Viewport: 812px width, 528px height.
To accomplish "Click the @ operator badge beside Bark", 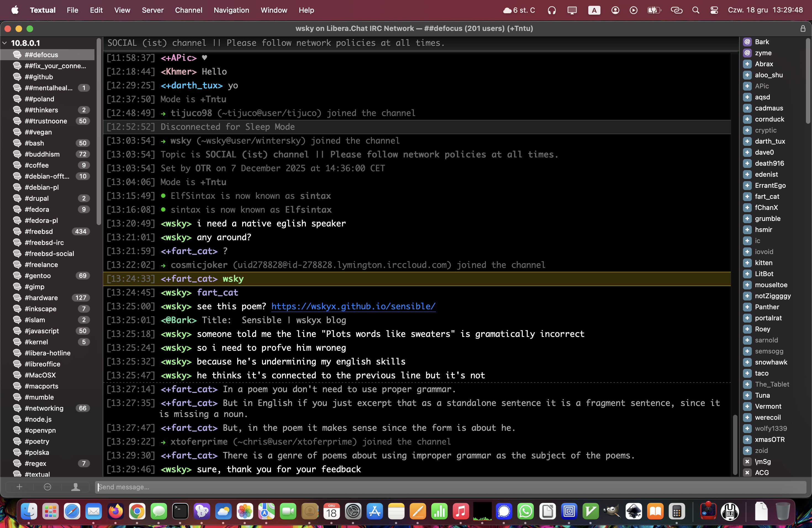I will (x=747, y=42).
